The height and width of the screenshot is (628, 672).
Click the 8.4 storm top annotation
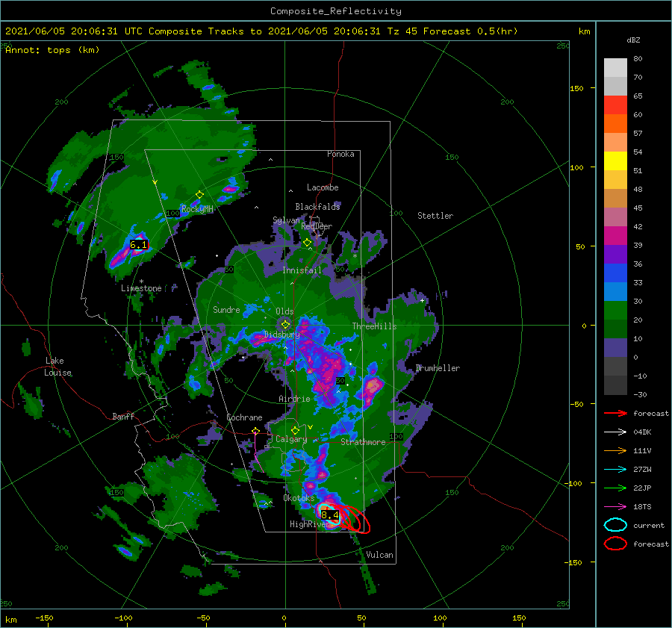tap(329, 514)
